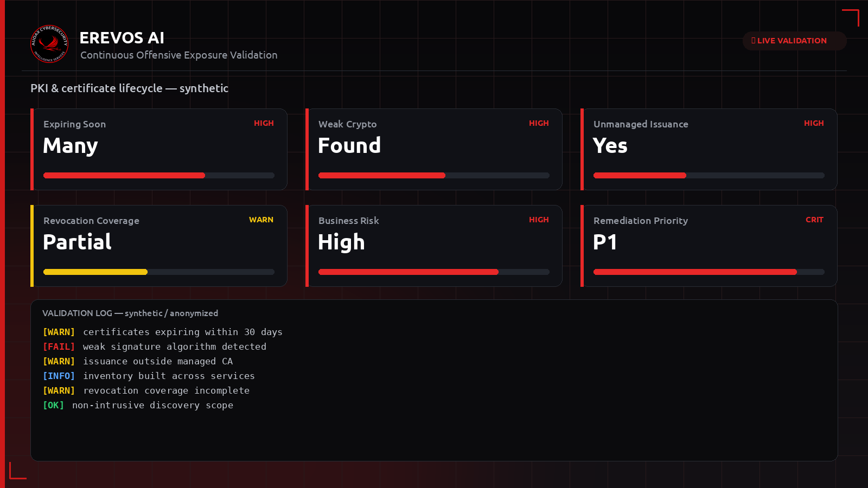Click the CRIT badge on Remediation Priority

(x=814, y=220)
